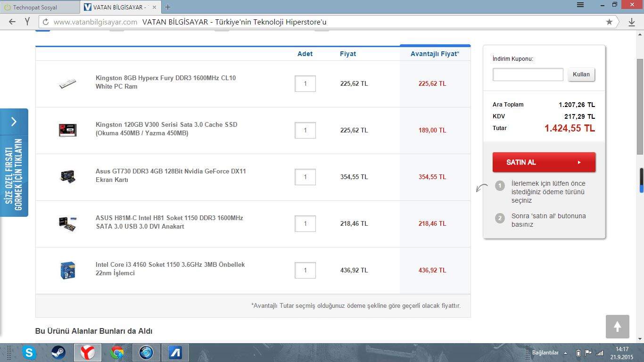Viewport: 644px width, 362px height.
Task: Click the Asus GT730 graphics card thumbnail
Action: click(x=67, y=177)
